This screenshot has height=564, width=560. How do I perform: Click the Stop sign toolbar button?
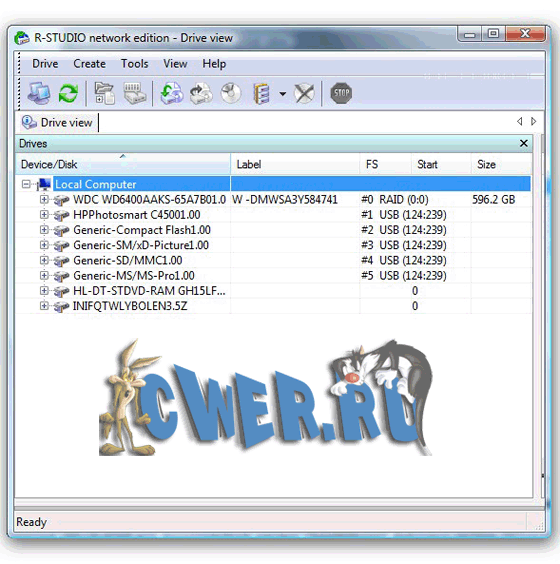pyautogui.click(x=341, y=93)
